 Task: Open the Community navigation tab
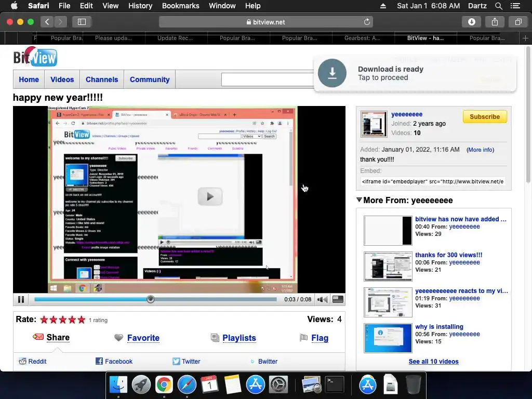[150, 79]
